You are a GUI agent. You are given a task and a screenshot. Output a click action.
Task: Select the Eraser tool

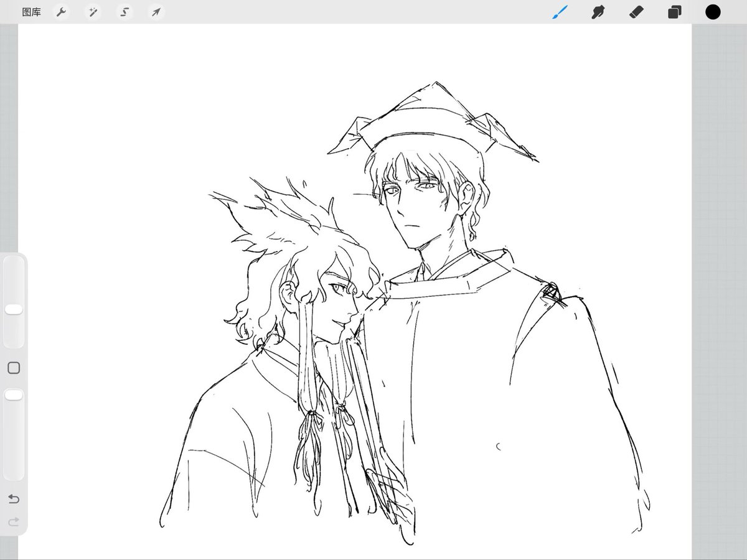pos(636,12)
